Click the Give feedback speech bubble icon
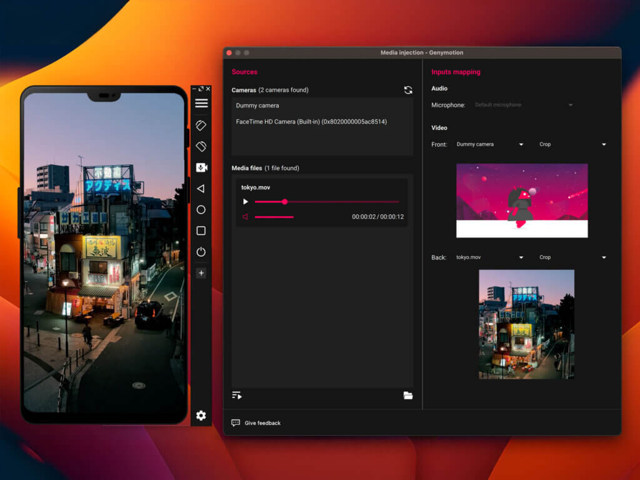 [236, 423]
